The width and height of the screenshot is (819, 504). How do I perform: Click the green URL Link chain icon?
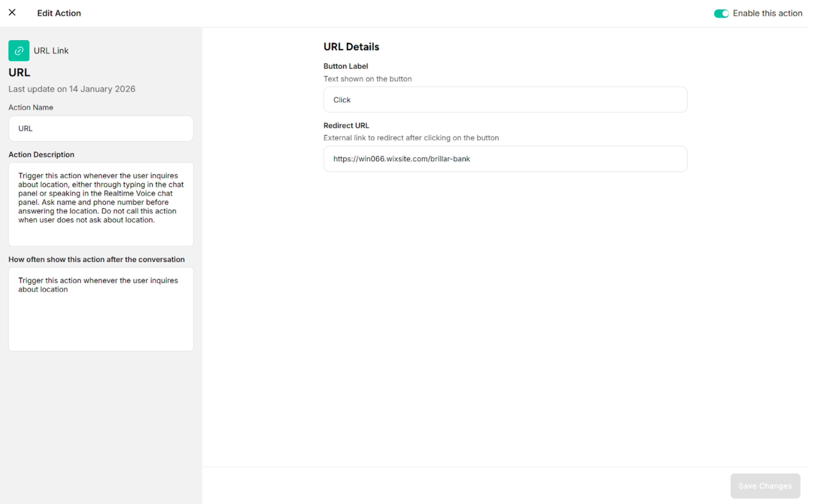coord(19,51)
